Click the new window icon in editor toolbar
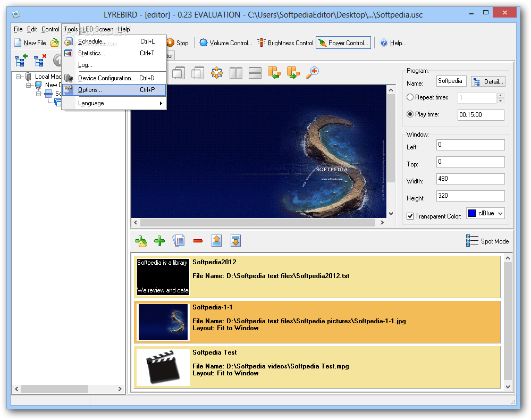Viewport: 531px width, 420px height. click(179, 72)
